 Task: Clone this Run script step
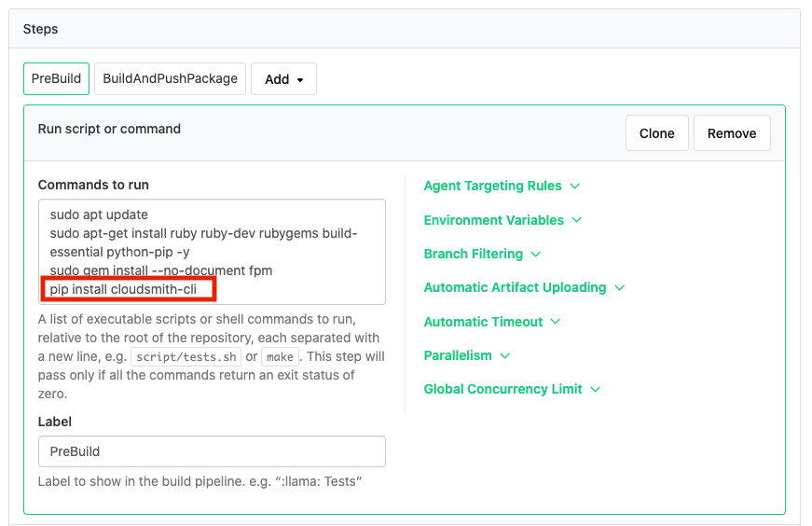pyautogui.click(x=656, y=133)
